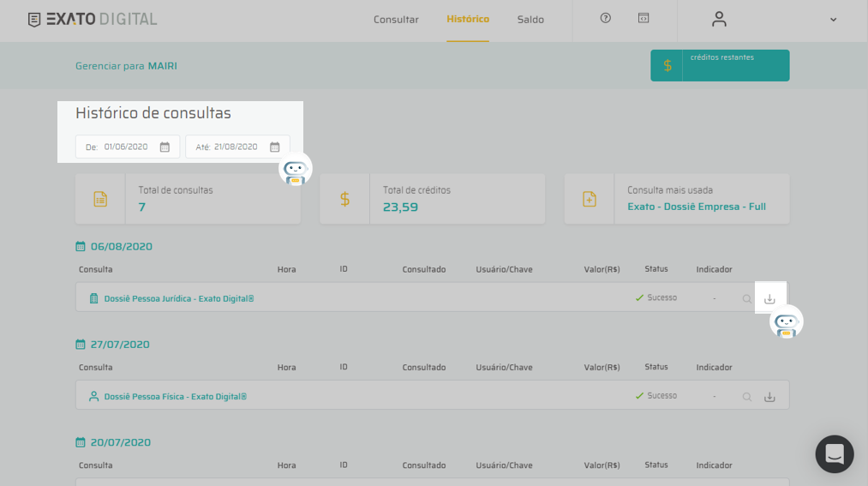Click the robot assistant near date filters
Viewport: 868px width, 486px height.
(x=296, y=170)
